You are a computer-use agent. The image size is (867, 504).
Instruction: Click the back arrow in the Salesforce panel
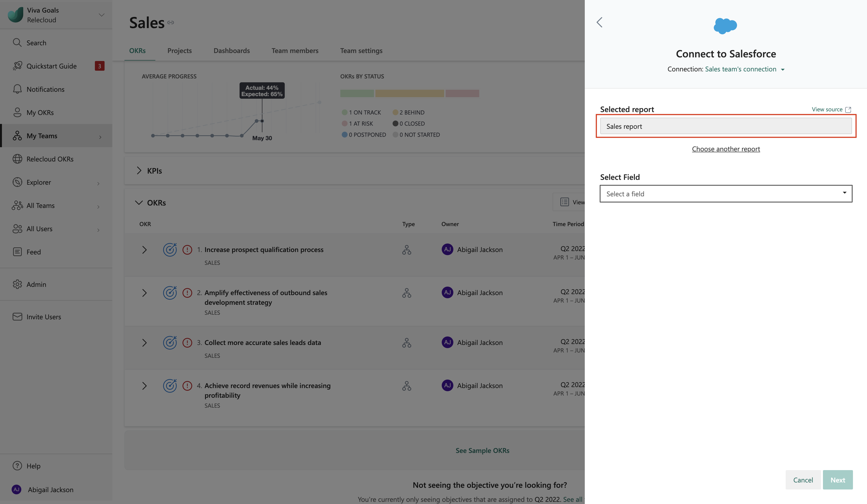coord(599,22)
